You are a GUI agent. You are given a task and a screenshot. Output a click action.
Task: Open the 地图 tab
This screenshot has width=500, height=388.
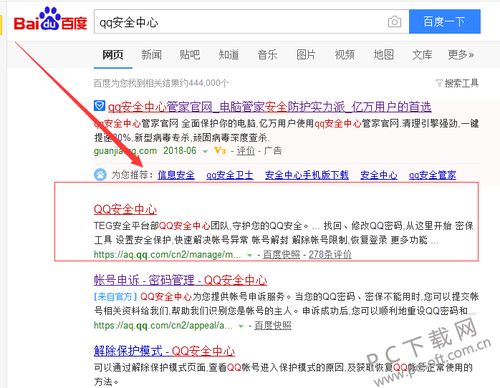click(x=384, y=54)
